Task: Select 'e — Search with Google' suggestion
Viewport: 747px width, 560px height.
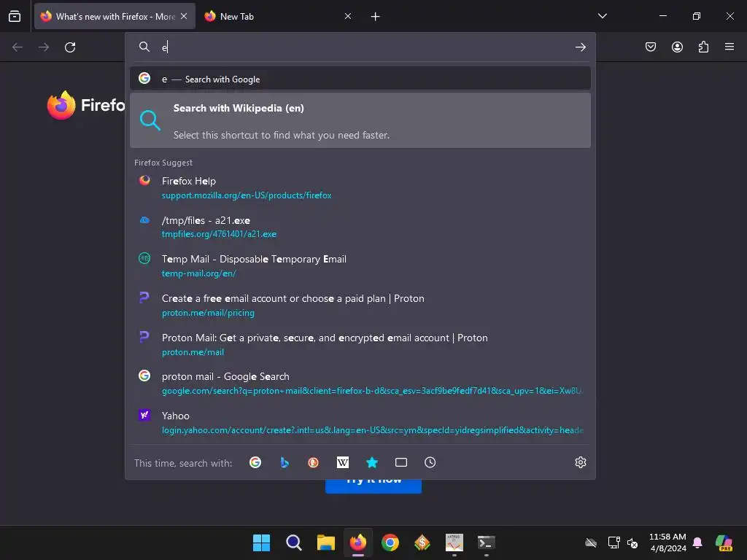Action: [360, 79]
